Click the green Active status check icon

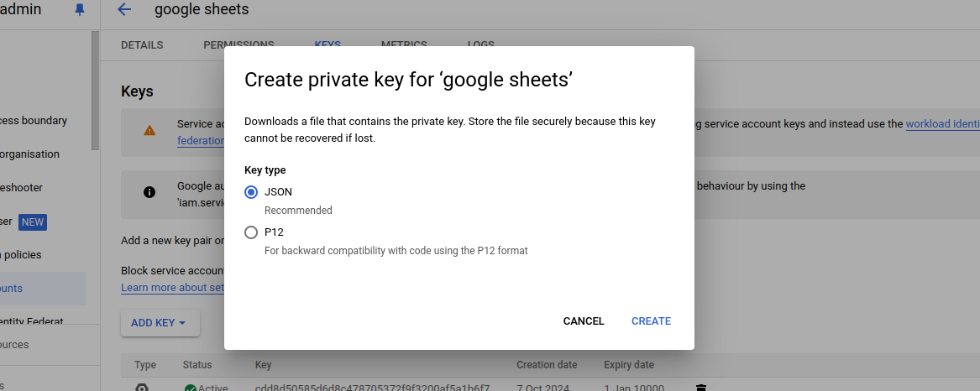click(190, 388)
